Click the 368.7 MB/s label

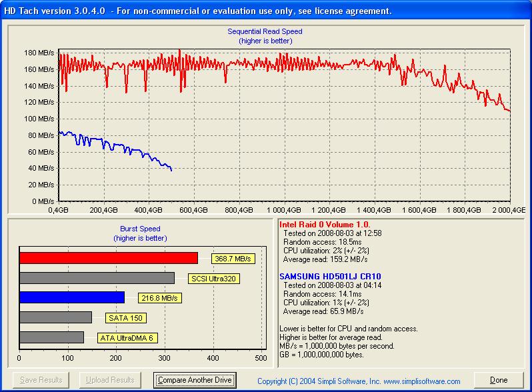[233, 259]
